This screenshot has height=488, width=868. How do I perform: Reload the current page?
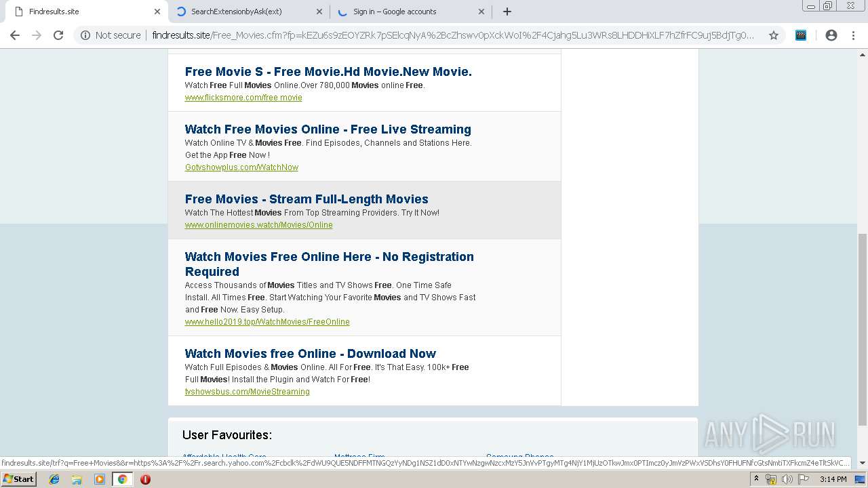click(x=58, y=35)
